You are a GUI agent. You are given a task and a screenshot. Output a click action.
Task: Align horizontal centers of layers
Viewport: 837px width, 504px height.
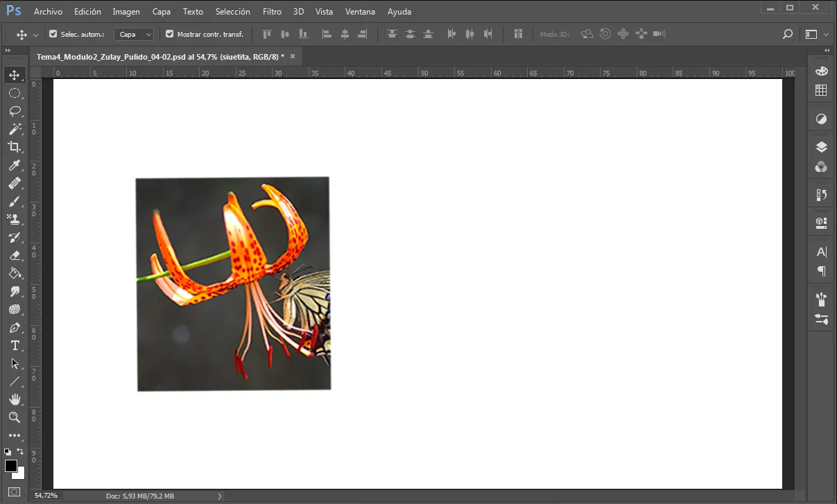click(345, 34)
